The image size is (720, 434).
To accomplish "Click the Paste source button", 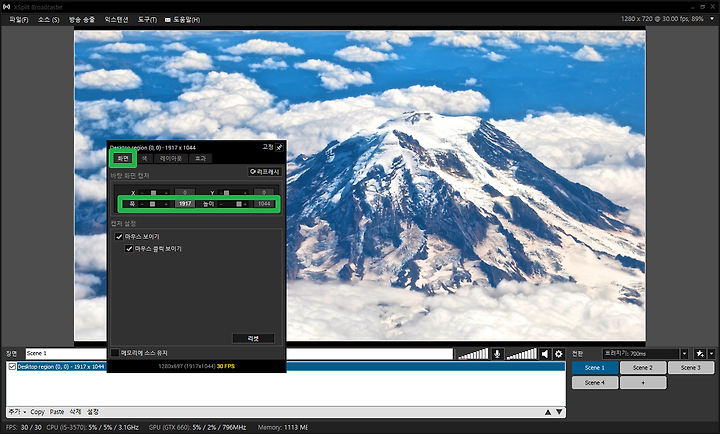I will tap(56, 412).
